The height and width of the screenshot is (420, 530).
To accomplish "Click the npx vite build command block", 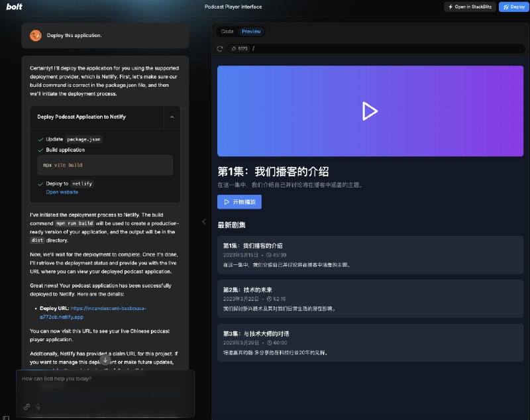I will 105,165.
